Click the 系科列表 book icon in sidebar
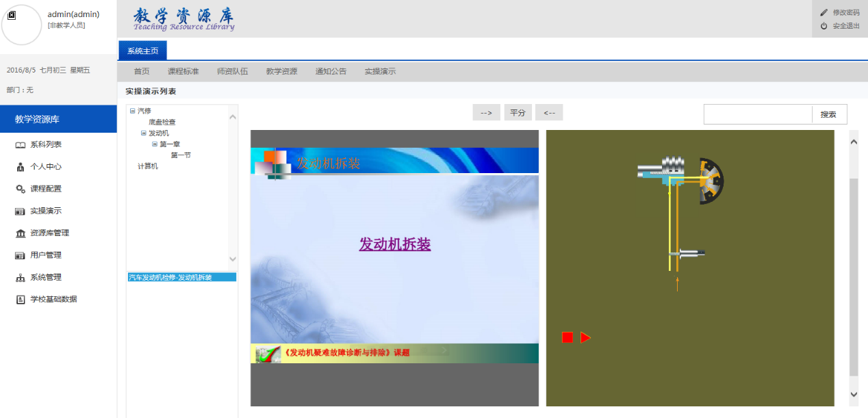868x418 pixels. (21, 145)
